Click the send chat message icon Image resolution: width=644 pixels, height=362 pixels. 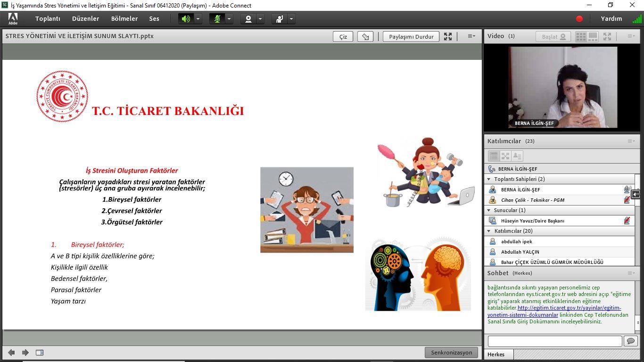click(630, 341)
